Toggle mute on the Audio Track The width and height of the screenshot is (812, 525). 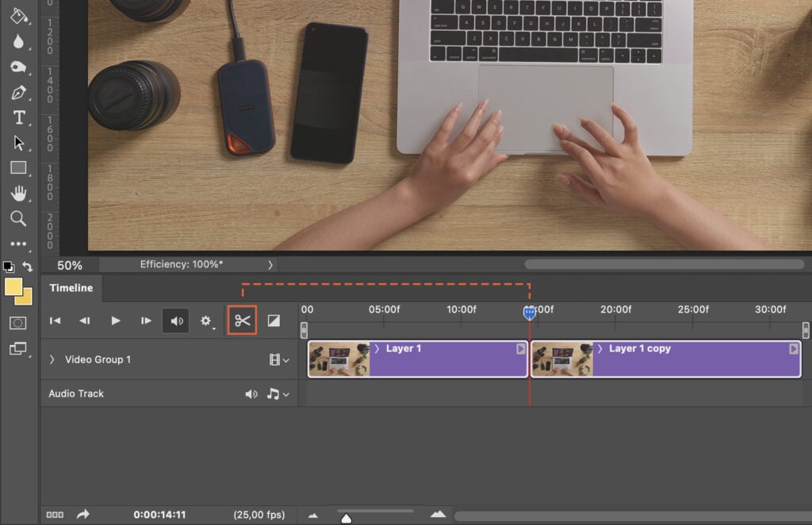(x=252, y=393)
